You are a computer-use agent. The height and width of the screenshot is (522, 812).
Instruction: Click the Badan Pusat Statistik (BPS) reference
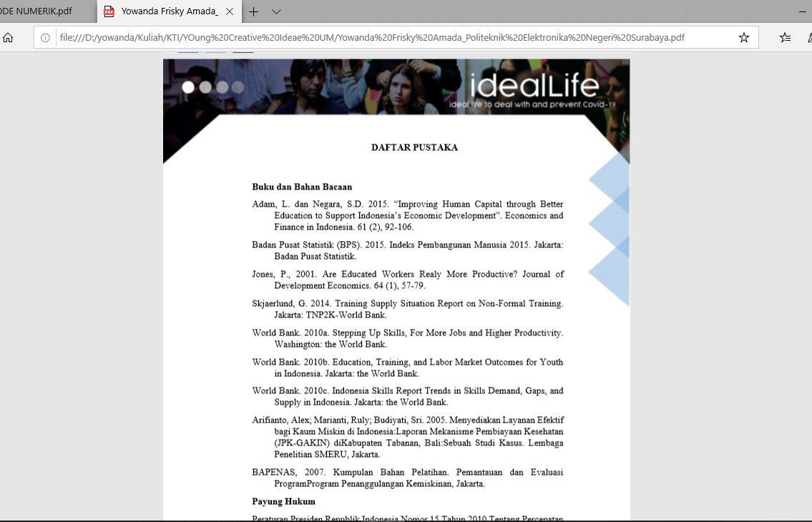408,251
